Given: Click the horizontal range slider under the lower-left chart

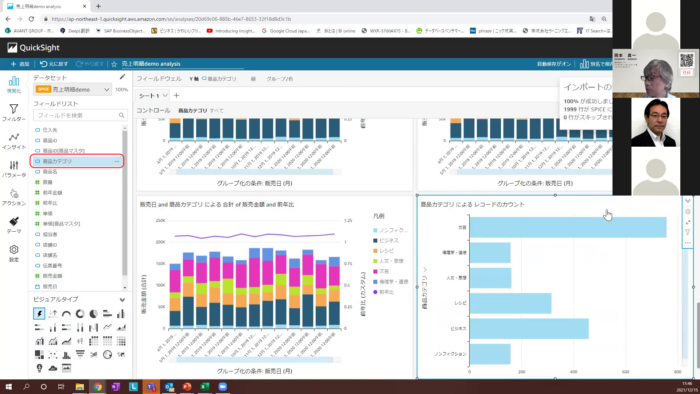Looking at the screenshot, I should pyautogui.click(x=255, y=360).
